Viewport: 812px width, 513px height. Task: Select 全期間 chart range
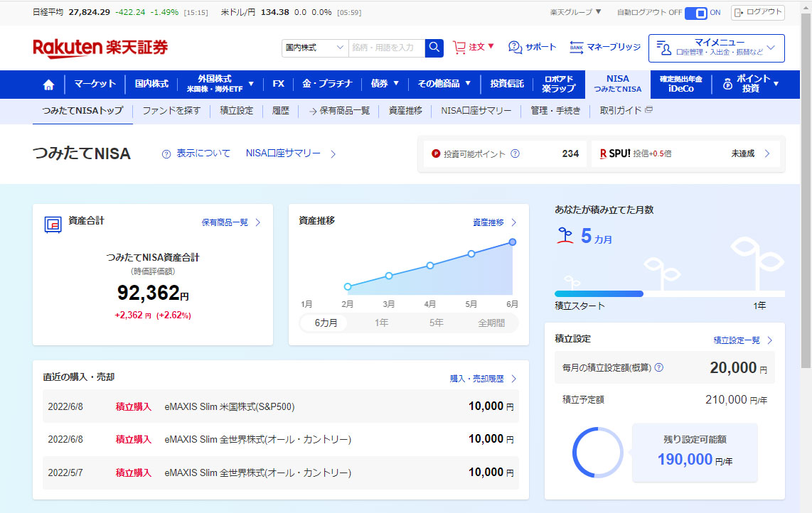(491, 323)
